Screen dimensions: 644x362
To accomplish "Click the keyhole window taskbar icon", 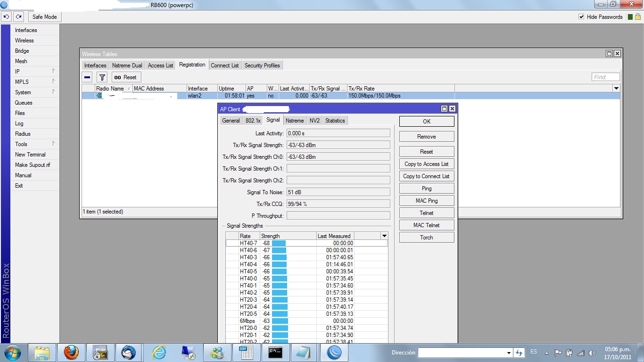I will coord(100,353).
